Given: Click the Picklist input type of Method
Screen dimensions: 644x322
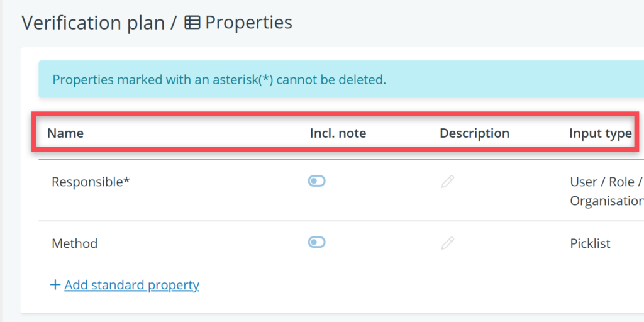Looking at the screenshot, I should pyautogui.click(x=590, y=243).
